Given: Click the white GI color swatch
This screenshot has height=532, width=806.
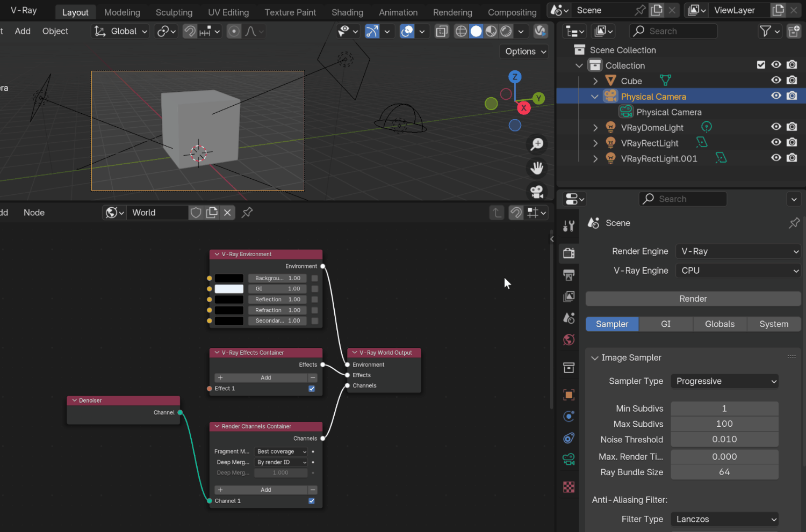Looking at the screenshot, I should click(229, 289).
